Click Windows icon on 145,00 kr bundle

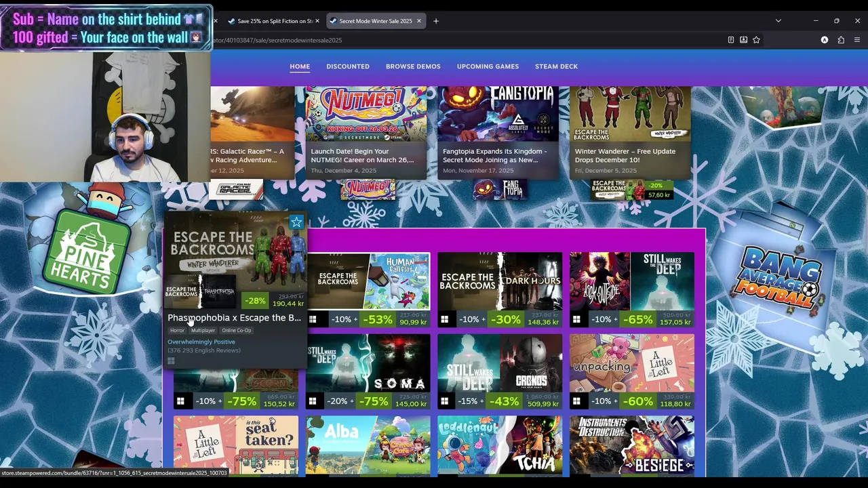pyautogui.click(x=313, y=401)
